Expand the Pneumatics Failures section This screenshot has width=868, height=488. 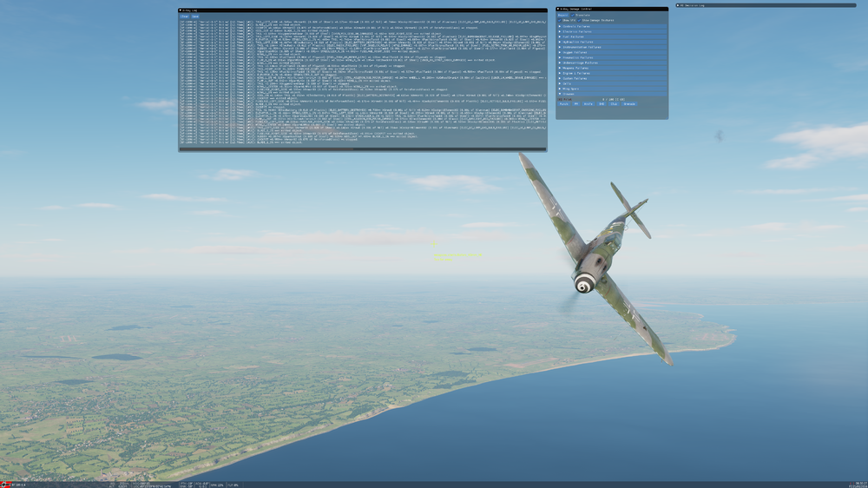pos(612,57)
